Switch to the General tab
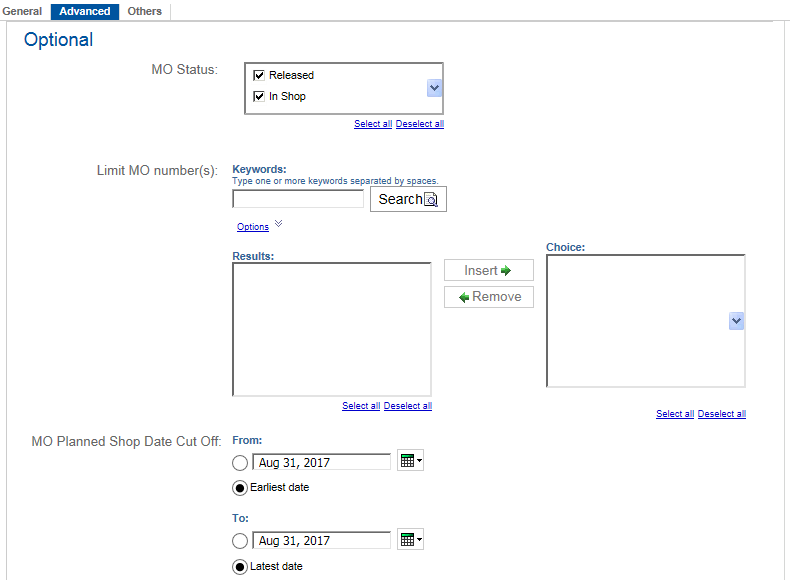 pos(22,11)
